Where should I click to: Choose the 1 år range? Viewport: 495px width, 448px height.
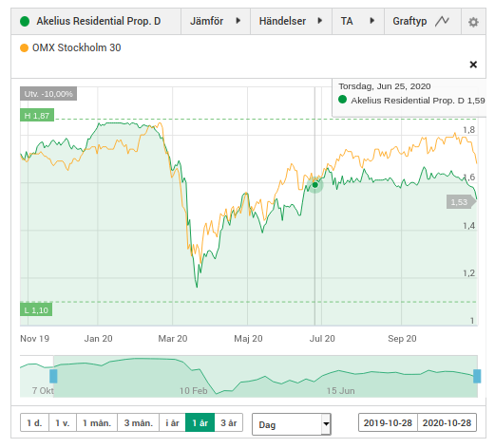[x=200, y=422]
